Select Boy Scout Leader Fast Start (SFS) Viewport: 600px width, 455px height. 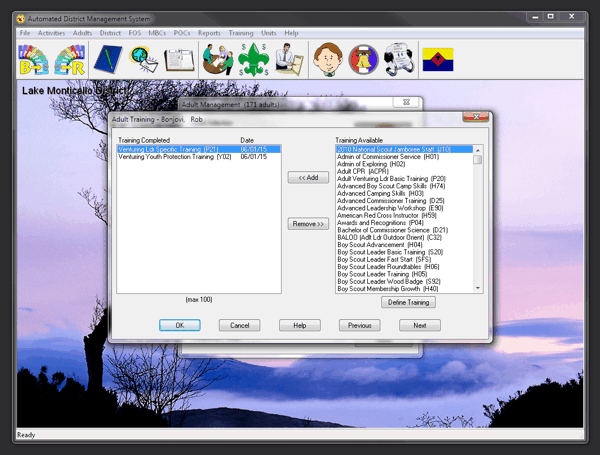pos(404,259)
